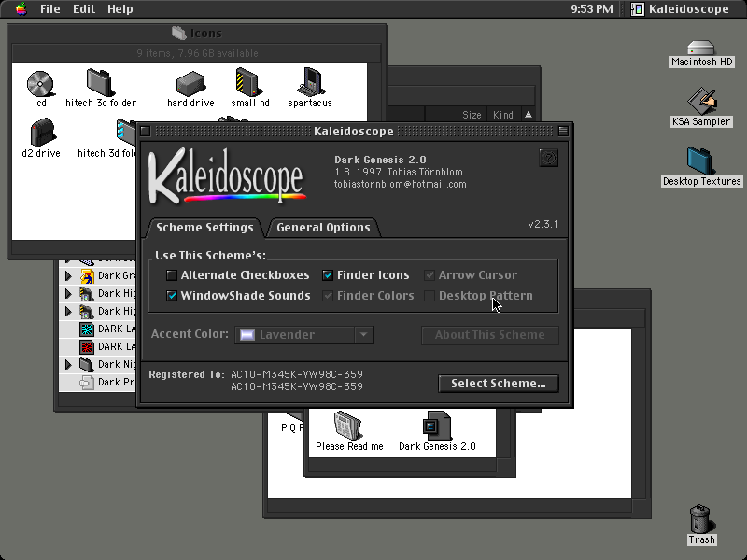Viewport: 747px width, 560px height.
Task: Open the Edit menu
Action: coord(84,9)
